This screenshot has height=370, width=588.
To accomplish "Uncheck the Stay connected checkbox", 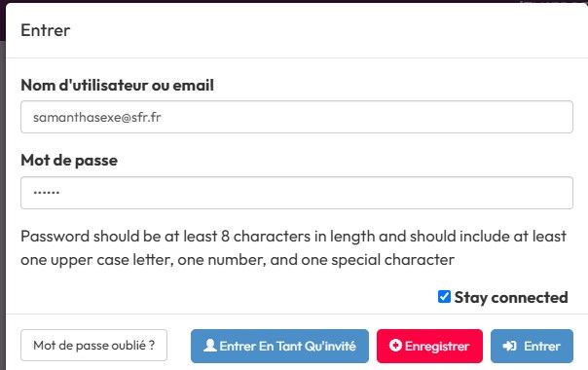I will coord(444,297).
